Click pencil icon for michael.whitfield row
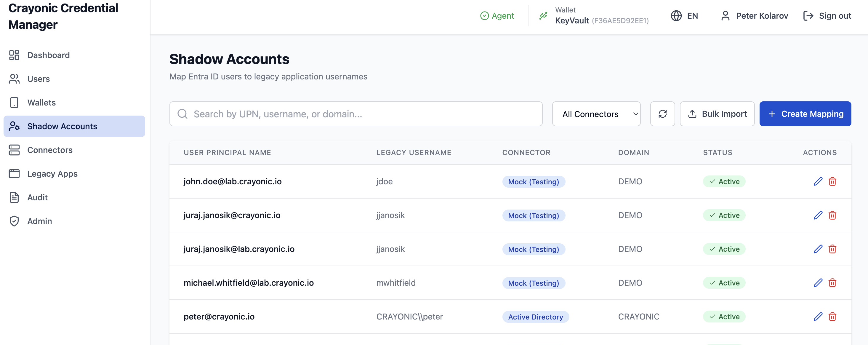The width and height of the screenshot is (868, 345). 818,283
